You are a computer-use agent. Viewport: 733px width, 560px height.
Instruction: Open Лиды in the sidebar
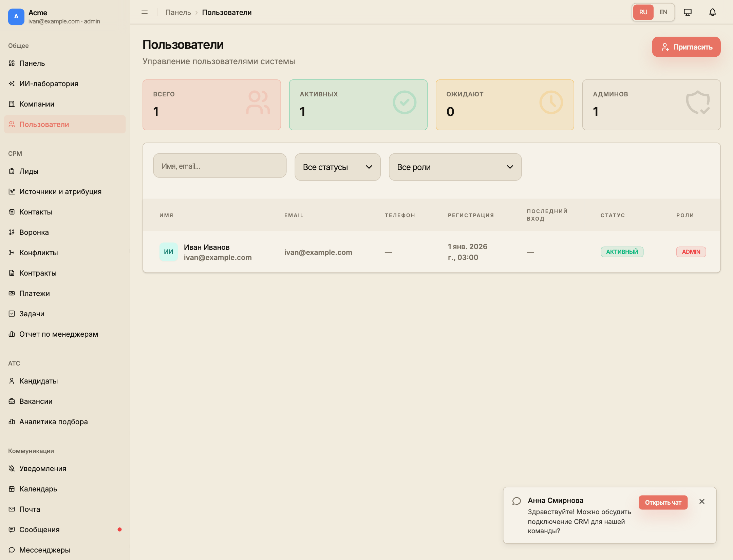point(65,171)
